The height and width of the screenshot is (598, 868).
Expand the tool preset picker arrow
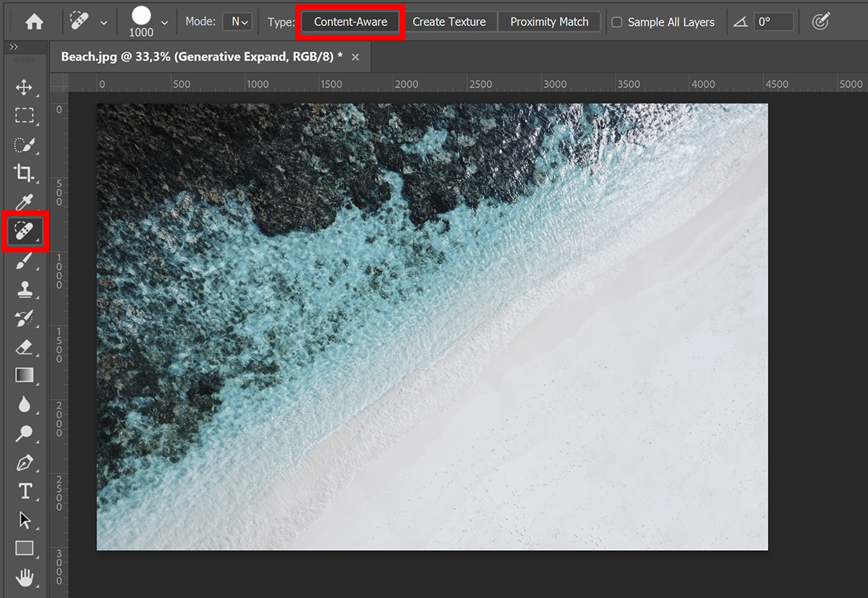pos(103,23)
